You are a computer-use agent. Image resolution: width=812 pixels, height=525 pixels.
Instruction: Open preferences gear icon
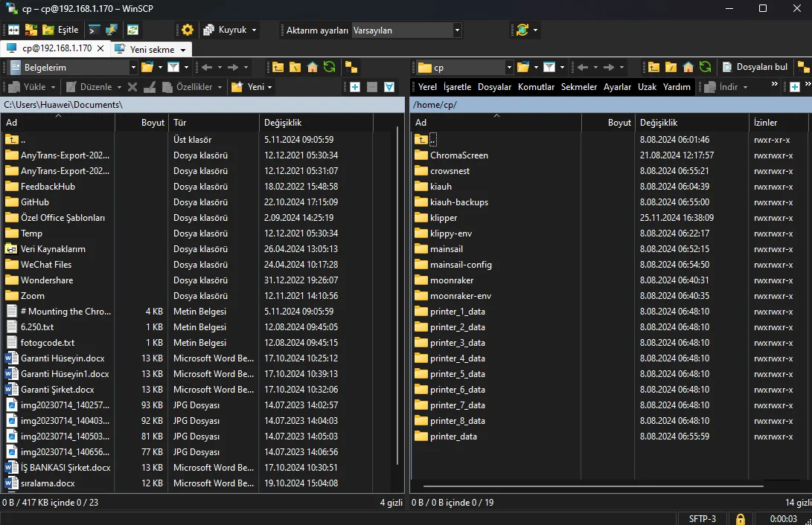(x=188, y=30)
